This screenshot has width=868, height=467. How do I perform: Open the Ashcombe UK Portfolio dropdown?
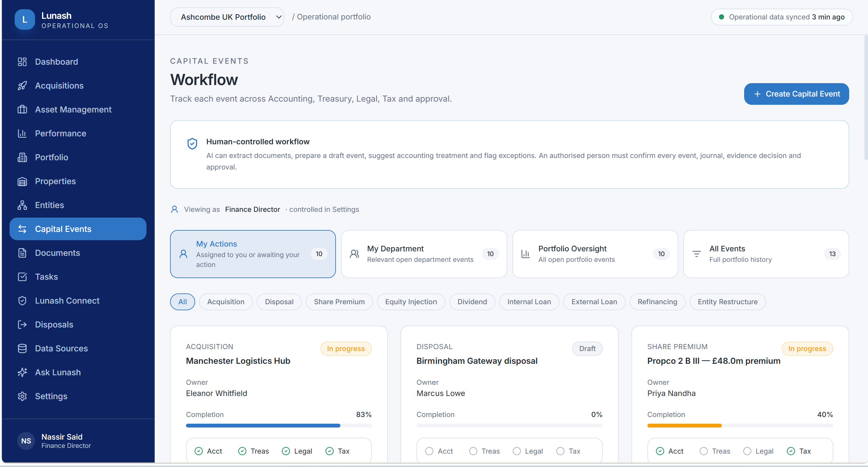(x=227, y=17)
